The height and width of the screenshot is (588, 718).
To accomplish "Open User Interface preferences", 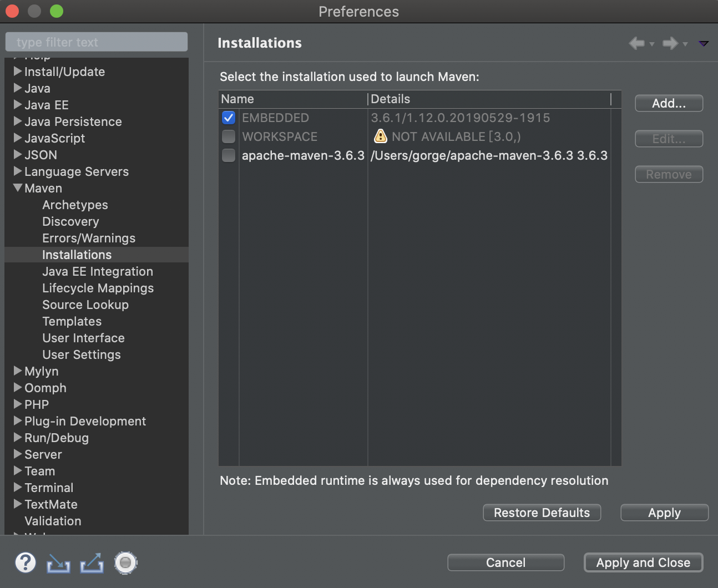I will (x=83, y=338).
